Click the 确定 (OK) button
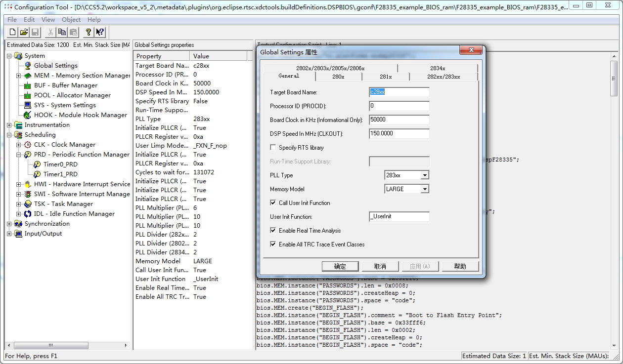 pos(340,266)
